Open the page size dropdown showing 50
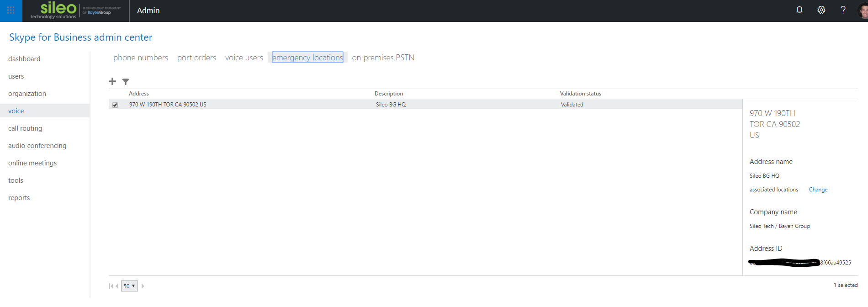 129,286
